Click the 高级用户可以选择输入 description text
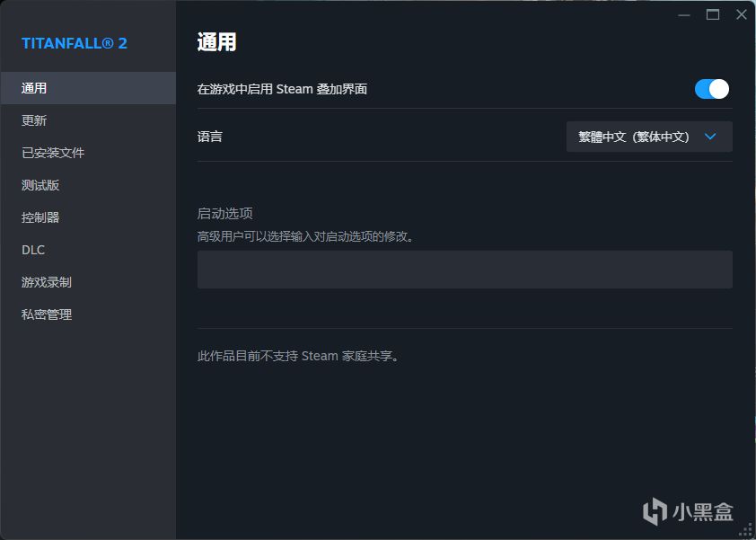The height and width of the screenshot is (540, 756). click(x=305, y=237)
